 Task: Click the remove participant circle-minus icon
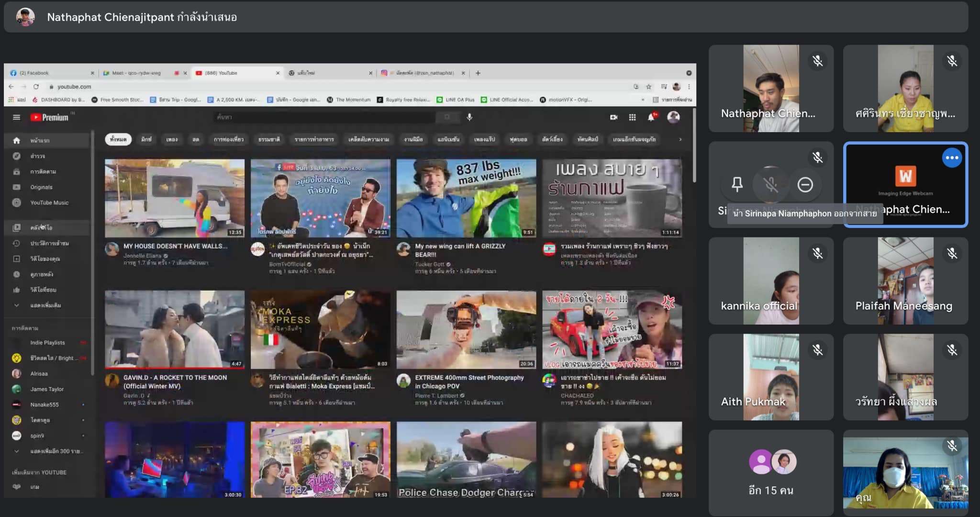pos(805,184)
